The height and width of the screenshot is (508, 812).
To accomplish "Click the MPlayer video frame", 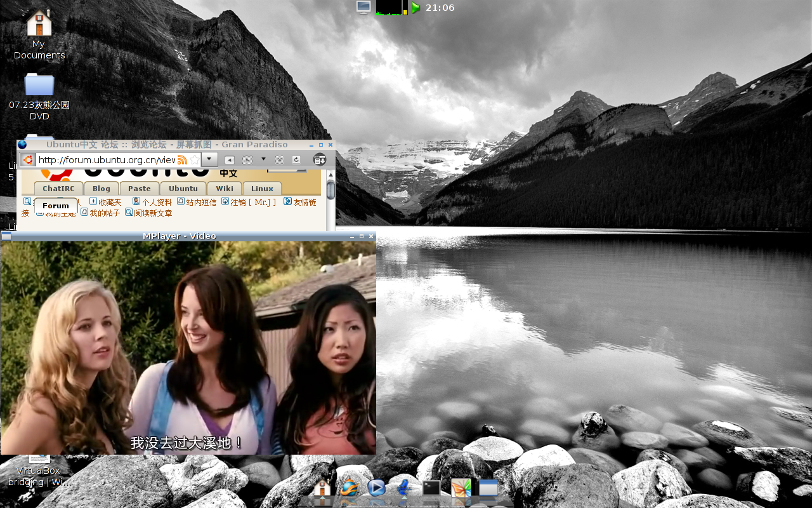I will point(188,348).
